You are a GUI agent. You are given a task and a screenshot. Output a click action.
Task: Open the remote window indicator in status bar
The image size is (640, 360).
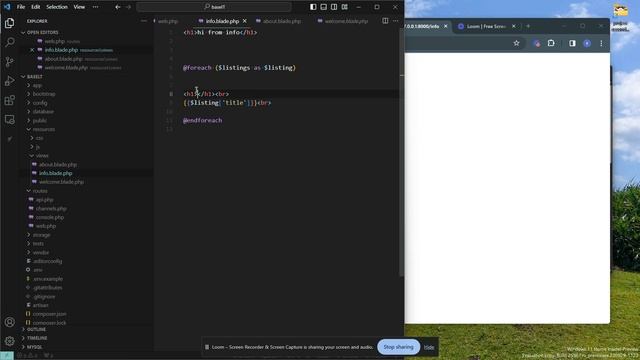coord(7,356)
